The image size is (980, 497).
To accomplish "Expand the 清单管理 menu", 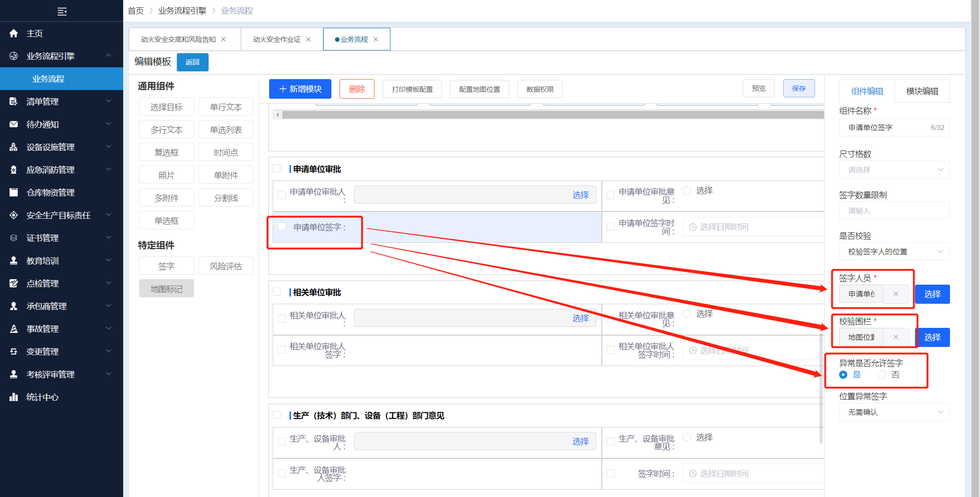I will click(x=108, y=101).
